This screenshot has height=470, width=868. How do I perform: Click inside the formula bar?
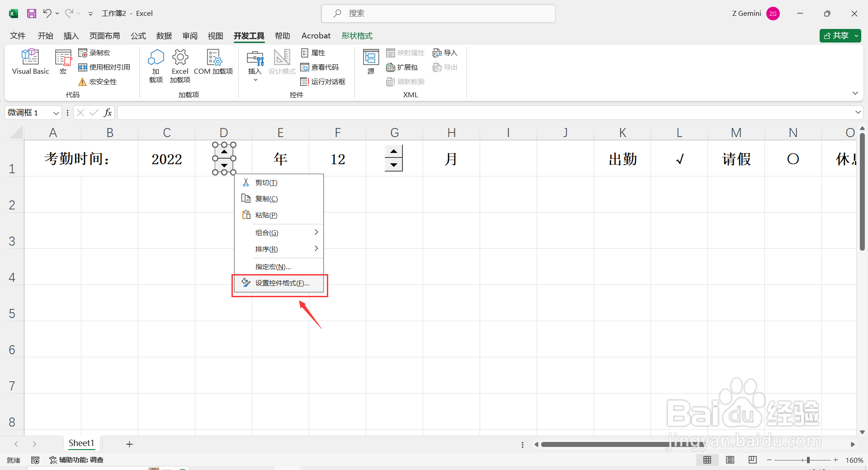(x=316, y=112)
